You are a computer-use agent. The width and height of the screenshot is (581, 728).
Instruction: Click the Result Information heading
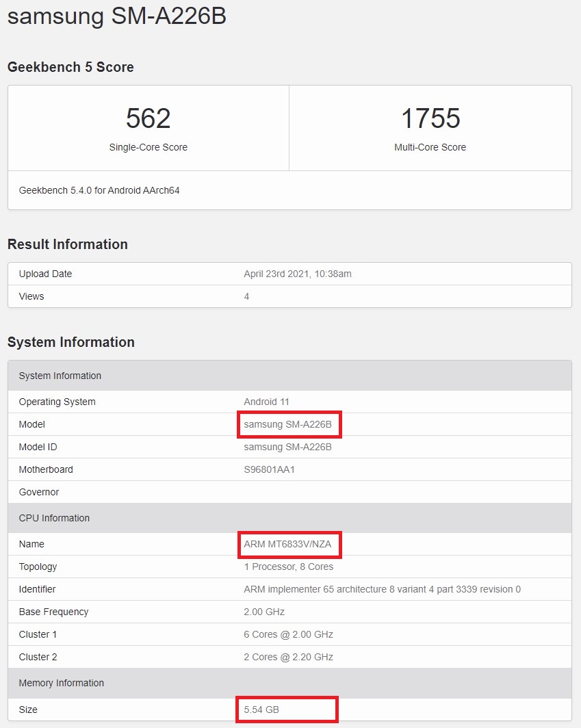click(67, 244)
